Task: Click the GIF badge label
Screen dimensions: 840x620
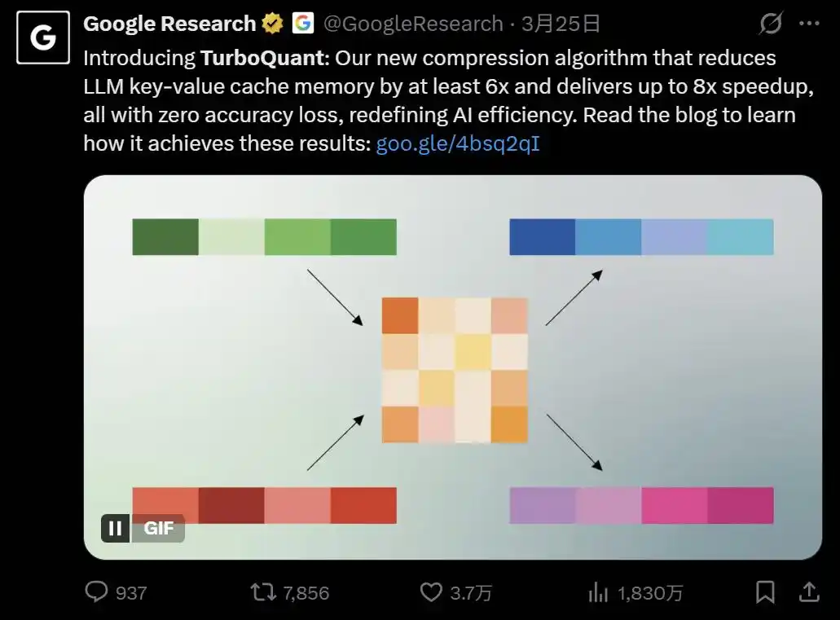Action: [158, 528]
